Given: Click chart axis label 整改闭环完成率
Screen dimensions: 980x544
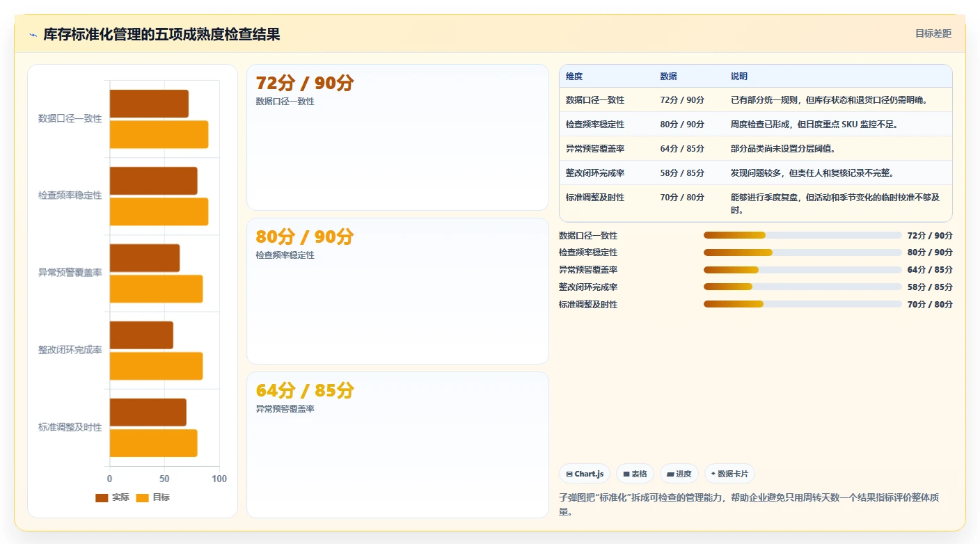Looking at the screenshot, I should tap(70, 350).
